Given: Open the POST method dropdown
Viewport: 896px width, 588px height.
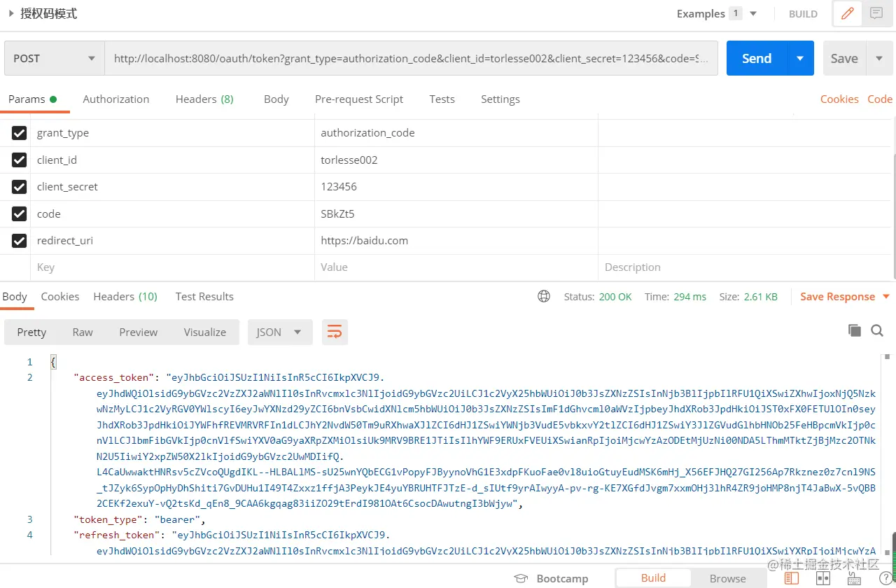Looking at the screenshot, I should tap(54, 58).
